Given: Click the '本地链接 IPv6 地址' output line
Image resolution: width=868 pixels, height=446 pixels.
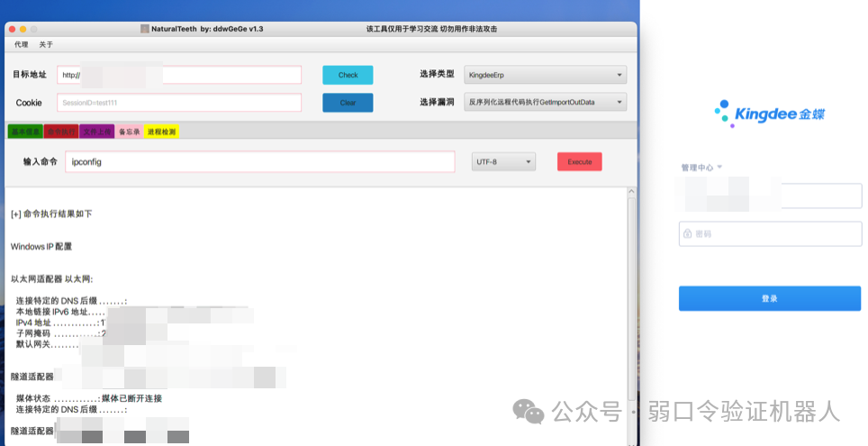Looking at the screenshot, I should click(61, 312).
